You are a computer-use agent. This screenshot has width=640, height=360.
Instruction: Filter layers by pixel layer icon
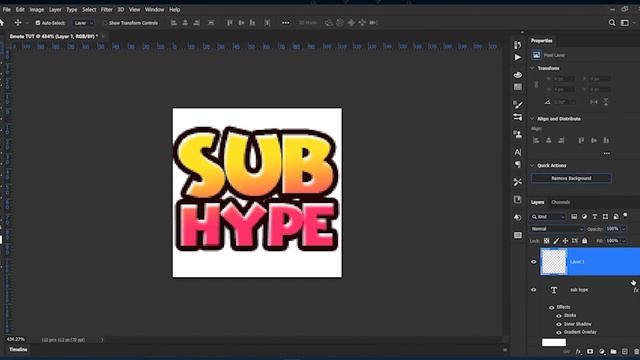[x=574, y=217]
